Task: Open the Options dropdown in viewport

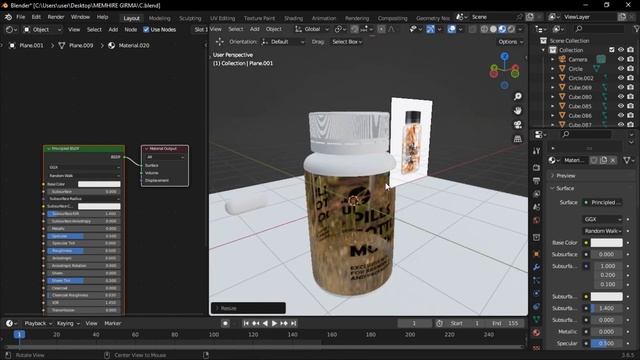Action: coord(510,42)
